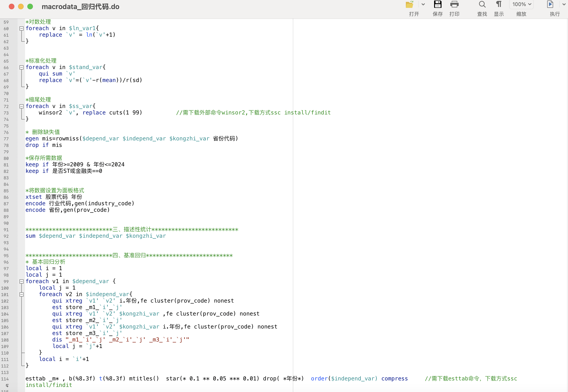Collapse the foreach v1 block at line 99
This screenshot has width=568, height=392.
21,281
